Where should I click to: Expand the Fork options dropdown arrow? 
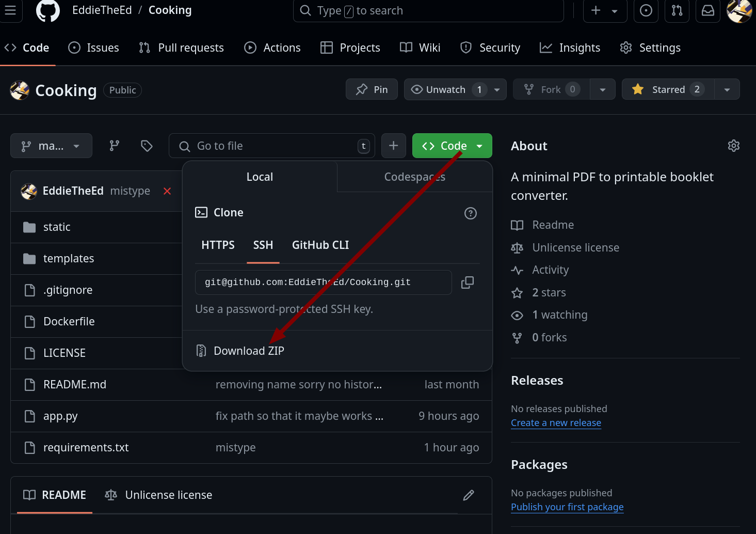pos(603,89)
